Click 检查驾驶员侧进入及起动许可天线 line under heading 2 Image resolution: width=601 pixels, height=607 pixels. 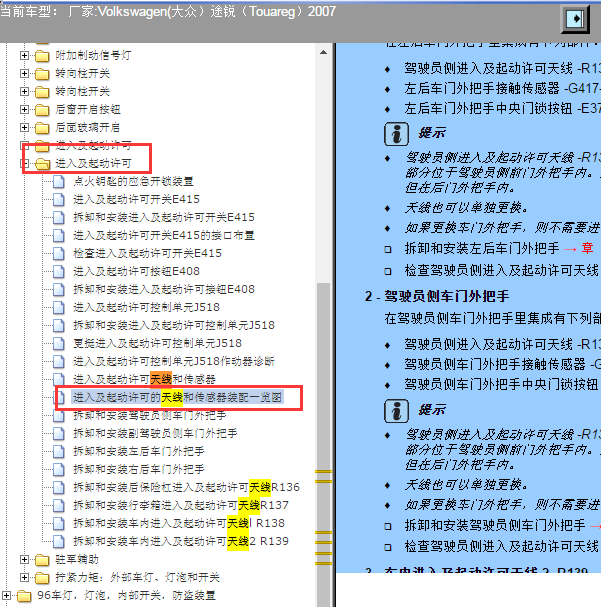click(x=502, y=547)
